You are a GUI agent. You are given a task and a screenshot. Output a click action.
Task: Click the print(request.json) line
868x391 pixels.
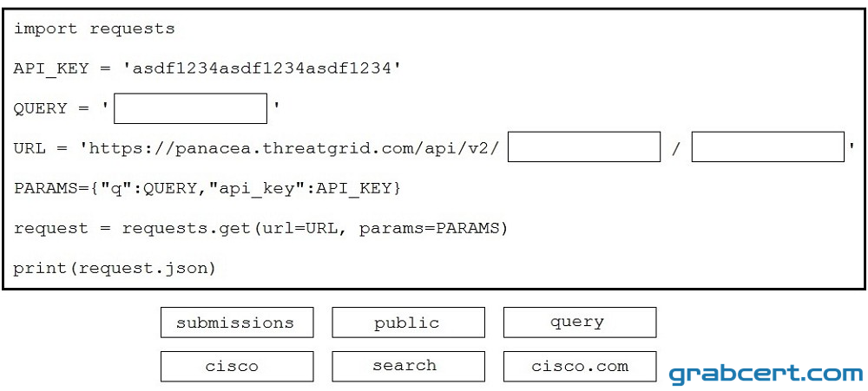[x=114, y=269]
